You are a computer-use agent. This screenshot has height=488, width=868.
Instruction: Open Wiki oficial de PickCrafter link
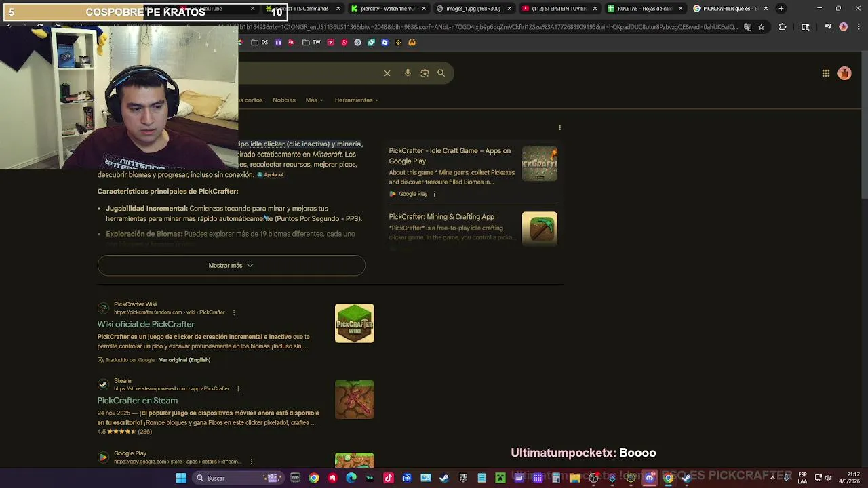pos(146,324)
